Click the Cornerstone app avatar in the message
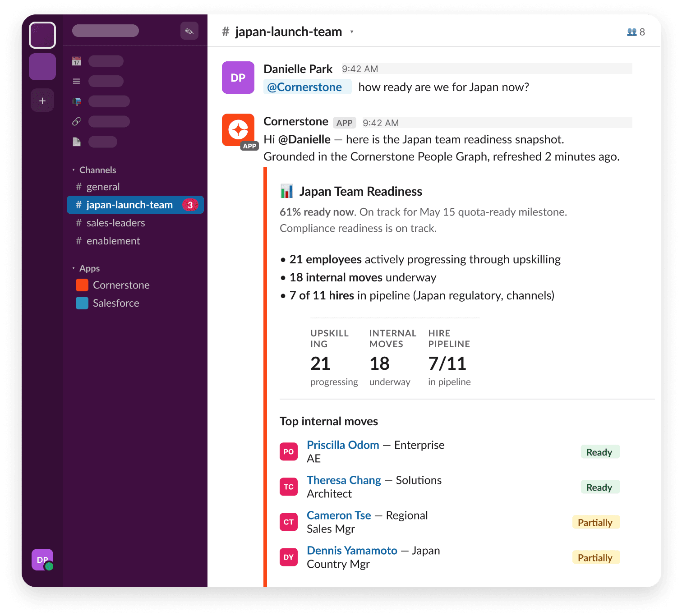 [x=238, y=130]
